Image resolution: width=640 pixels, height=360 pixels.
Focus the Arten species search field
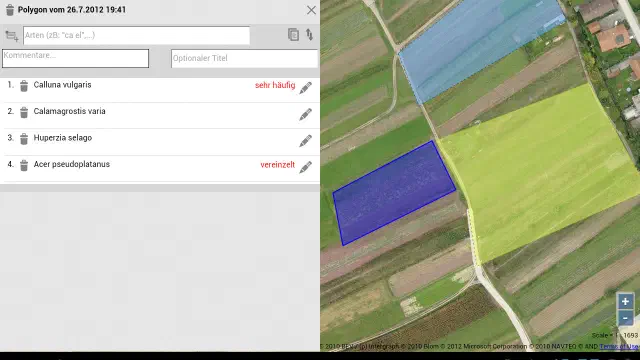click(136, 36)
